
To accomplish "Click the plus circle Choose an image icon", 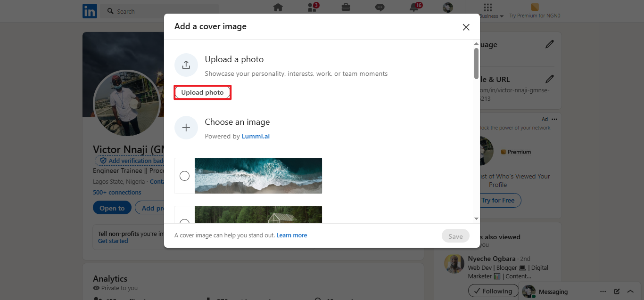I will point(186,128).
